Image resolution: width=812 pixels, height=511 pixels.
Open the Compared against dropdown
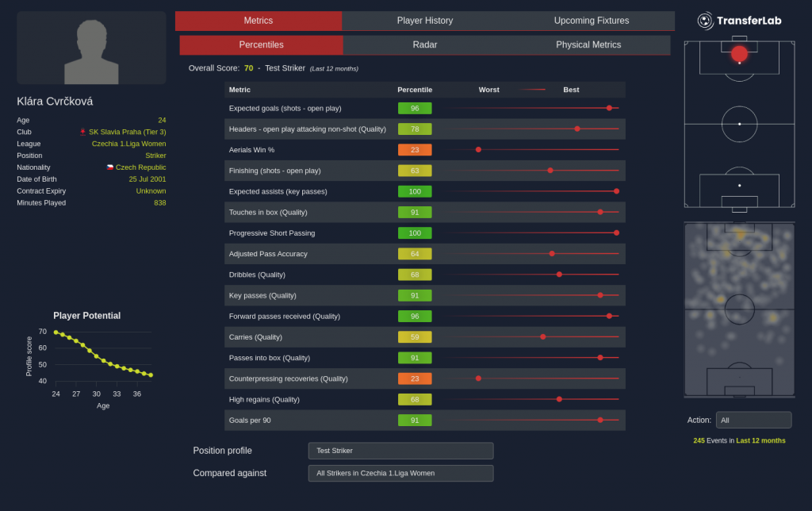click(400, 473)
